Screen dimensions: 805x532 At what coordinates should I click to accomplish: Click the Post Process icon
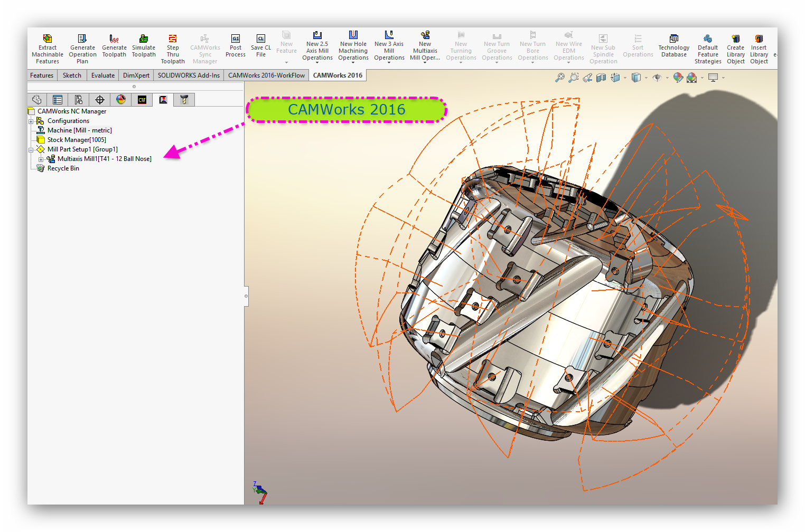[x=236, y=39]
